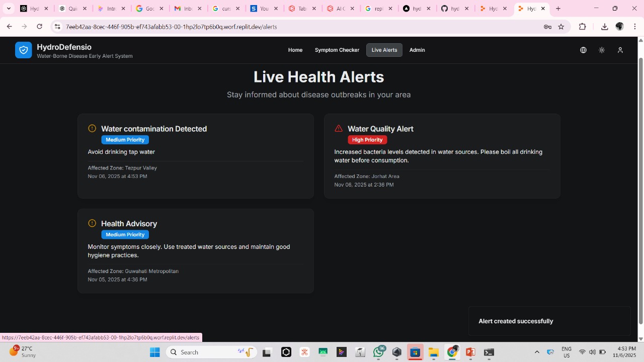644x362 pixels.
Task: Click the alert icon on Water contamination Detected
Action: (92, 128)
